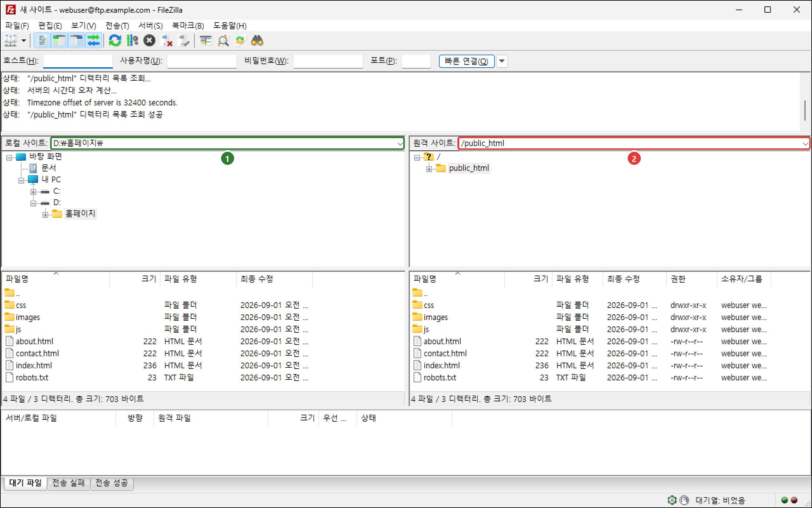Reconnect to the last server
The height and width of the screenshot is (508, 812).
click(x=184, y=41)
